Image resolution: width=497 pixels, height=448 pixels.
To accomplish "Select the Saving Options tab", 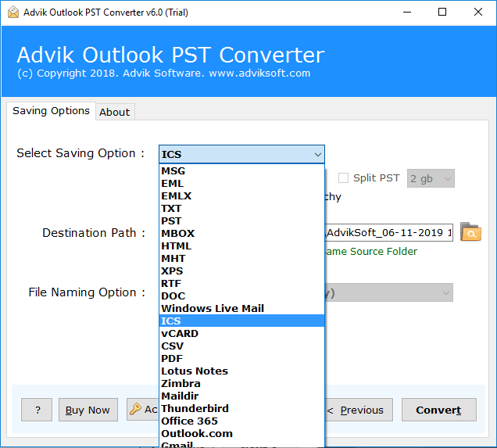I will click(51, 111).
